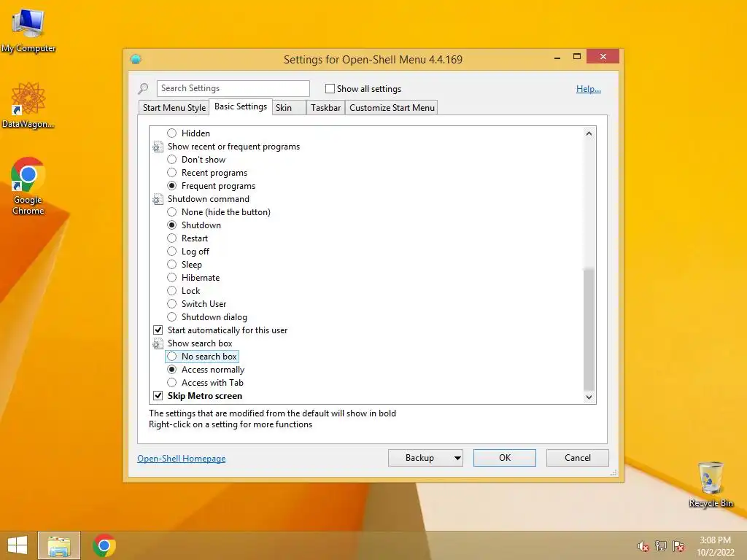Launch Chrome from the taskbar
This screenshot has height=560, width=747.
point(104,545)
